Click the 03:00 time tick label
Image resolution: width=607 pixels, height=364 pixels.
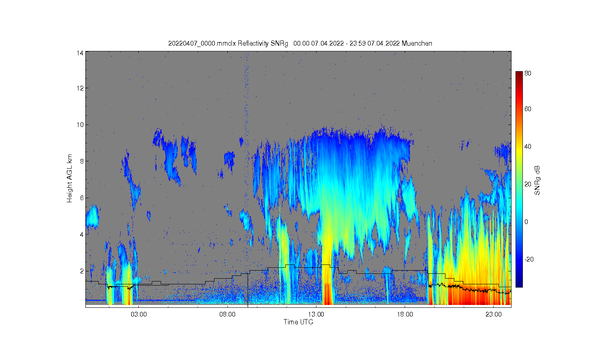tap(139, 314)
